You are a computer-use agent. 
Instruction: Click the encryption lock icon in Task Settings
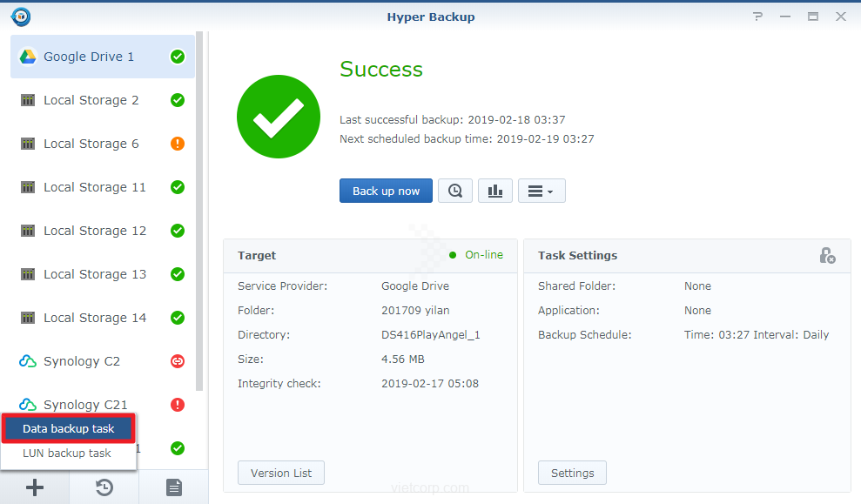827,255
